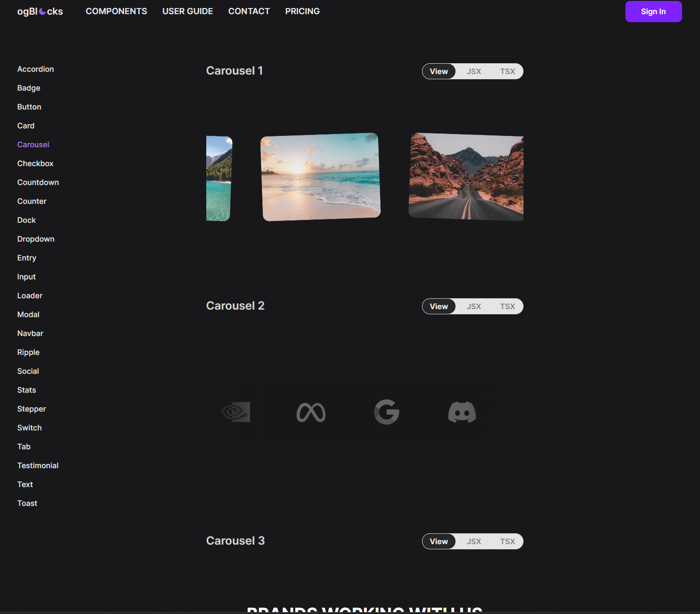
Task: Open the Pricing page
Action: (303, 11)
